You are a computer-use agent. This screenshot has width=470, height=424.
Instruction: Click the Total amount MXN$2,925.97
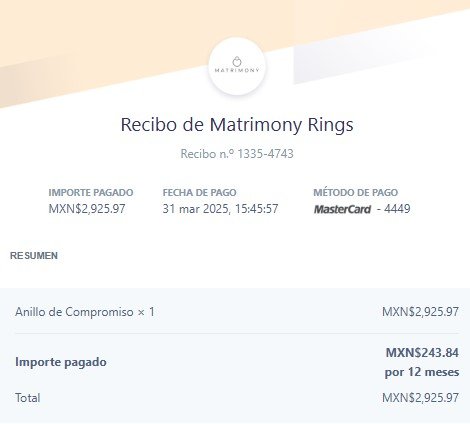click(x=420, y=398)
